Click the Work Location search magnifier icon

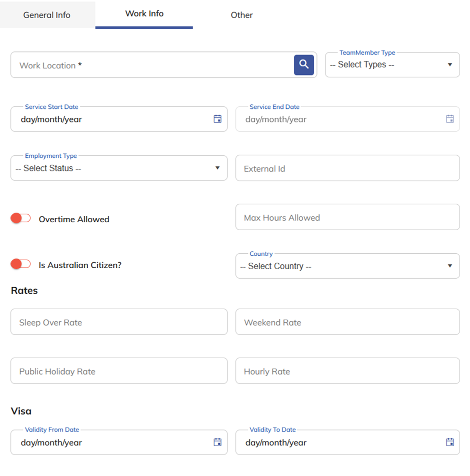click(304, 65)
